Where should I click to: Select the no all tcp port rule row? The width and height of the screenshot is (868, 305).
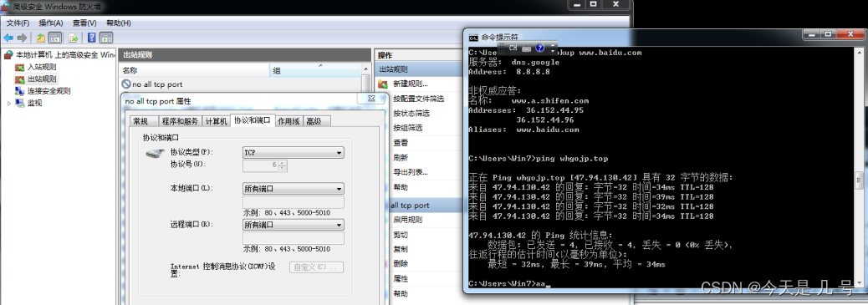point(241,84)
